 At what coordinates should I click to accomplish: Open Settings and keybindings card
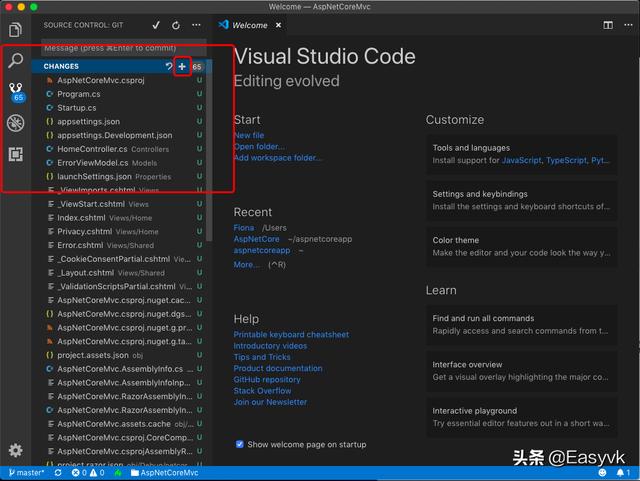point(521,200)
